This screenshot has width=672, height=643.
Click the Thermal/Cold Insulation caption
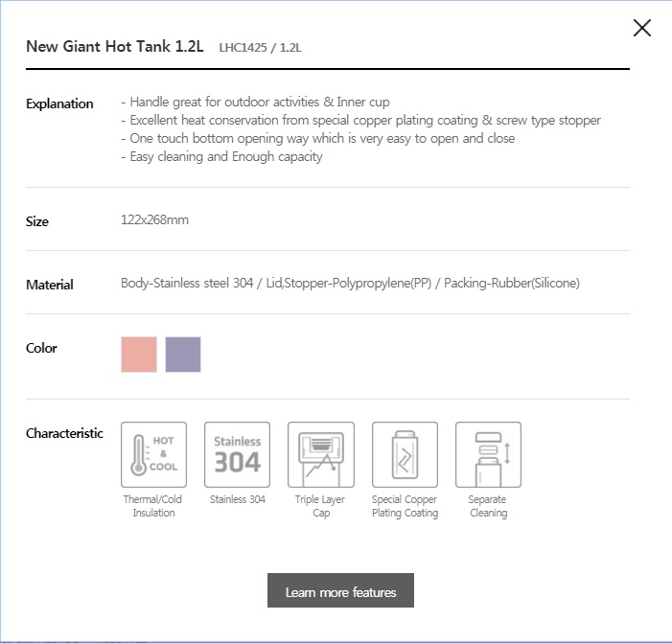153,506
